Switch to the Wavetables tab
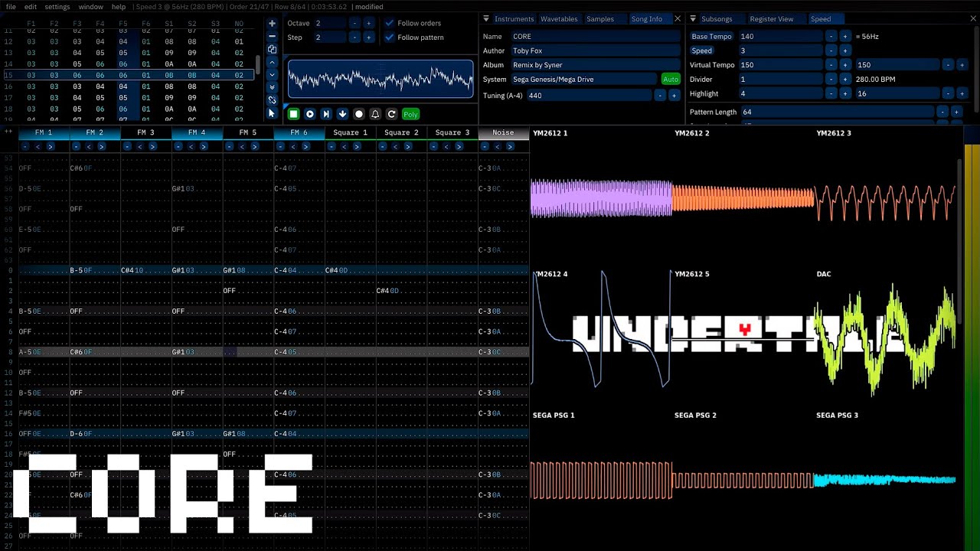 coord(559,18)
